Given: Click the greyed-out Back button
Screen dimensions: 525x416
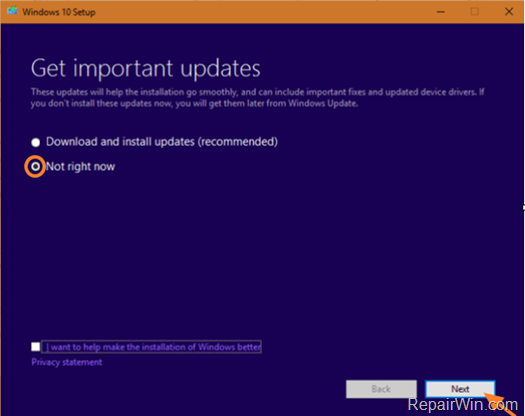Looking at the screenshot, I should click(381, 389).
